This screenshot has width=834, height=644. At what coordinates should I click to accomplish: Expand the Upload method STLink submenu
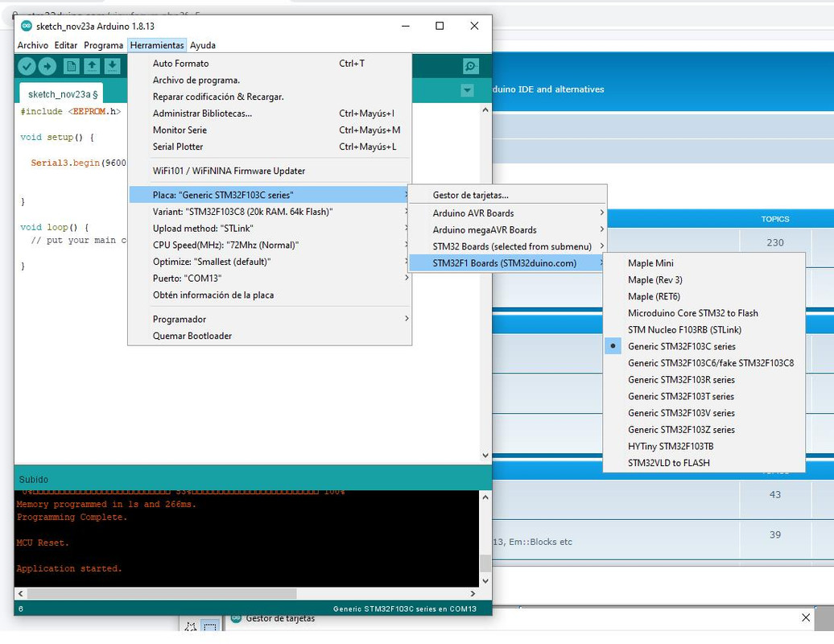coord(270,228)
